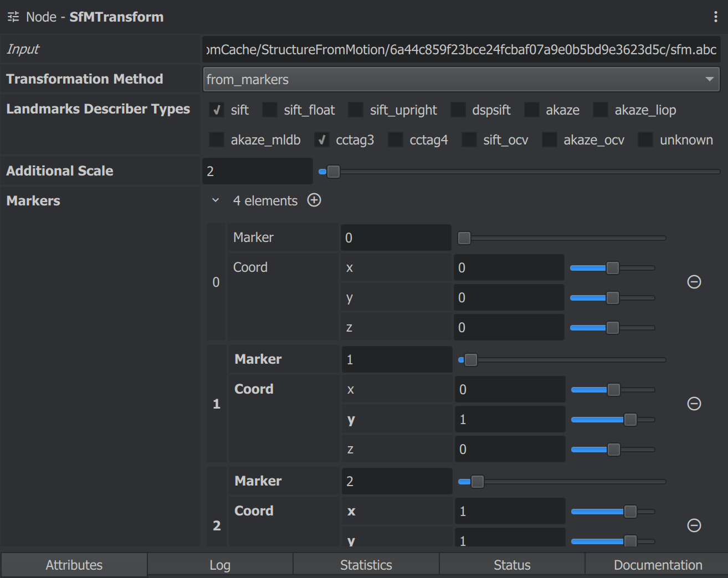Screen dimensions: 728x578
Task: Click the node settings icon beside SfMTransform title
Action: 12,17
